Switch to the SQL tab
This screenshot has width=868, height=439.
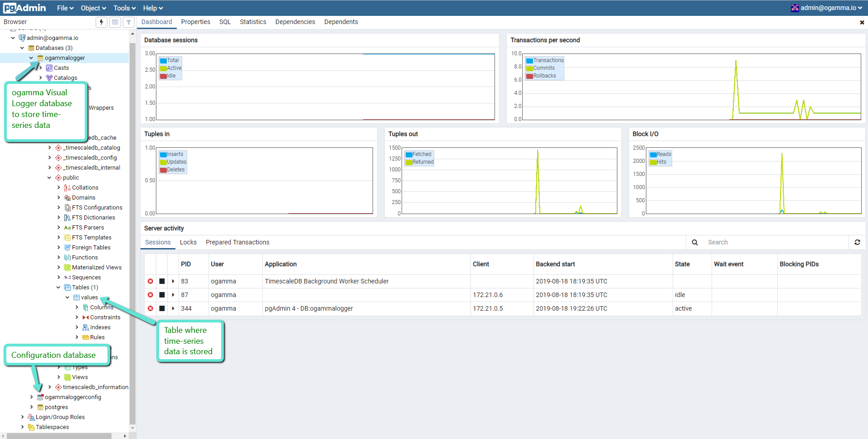tap(225, 22)
